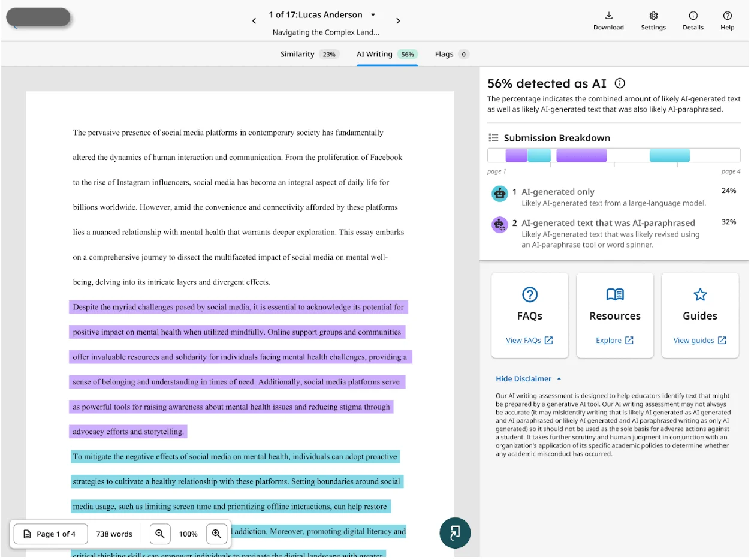Click the 24% AI-generated percentage
The height and width of the screenshot is (560, 754).
[x=728, y=191]
